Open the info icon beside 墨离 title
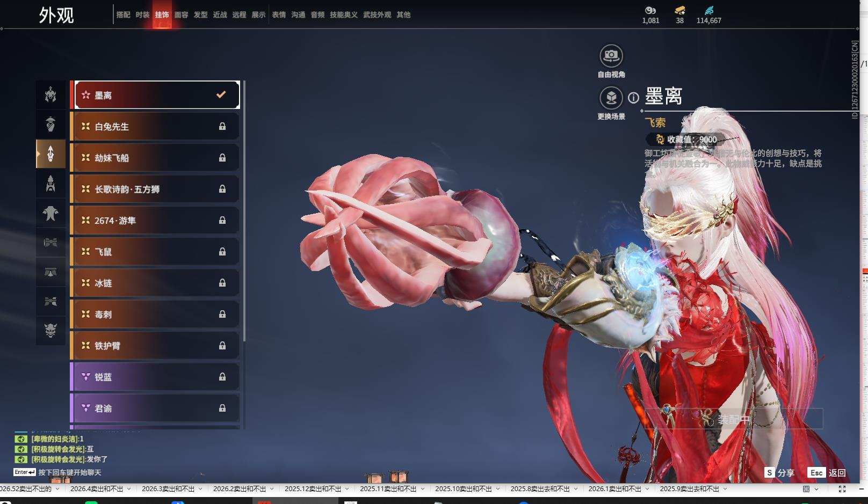 point(634,98)
